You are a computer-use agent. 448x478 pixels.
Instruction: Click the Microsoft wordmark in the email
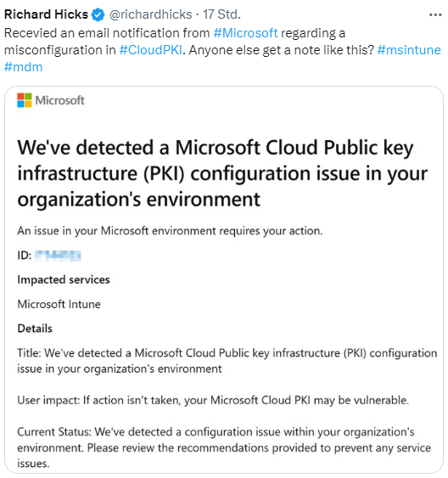(59, 100)
